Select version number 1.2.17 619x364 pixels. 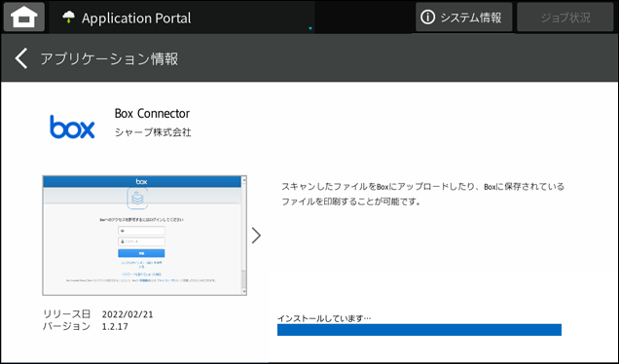coord(115,326)
